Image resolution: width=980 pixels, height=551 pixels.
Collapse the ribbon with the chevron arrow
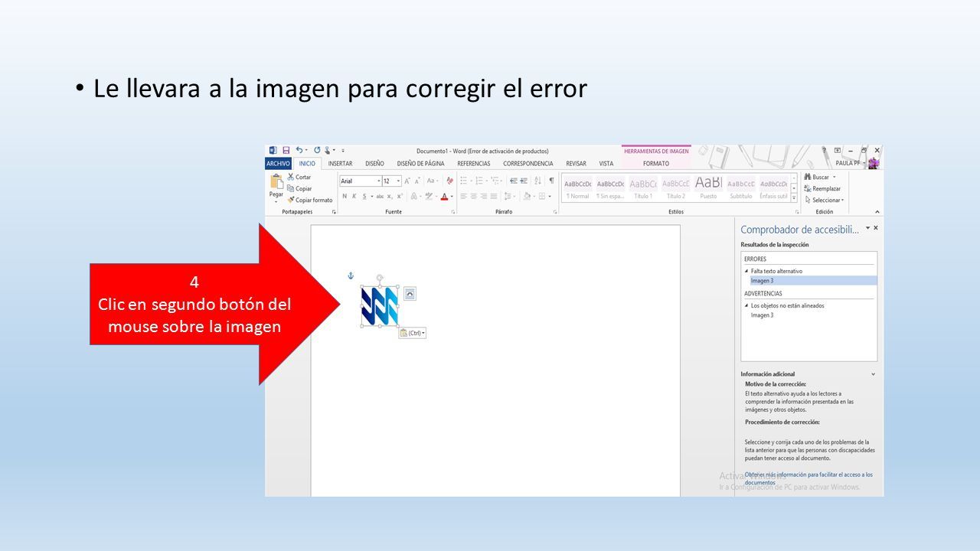point(877,212)
